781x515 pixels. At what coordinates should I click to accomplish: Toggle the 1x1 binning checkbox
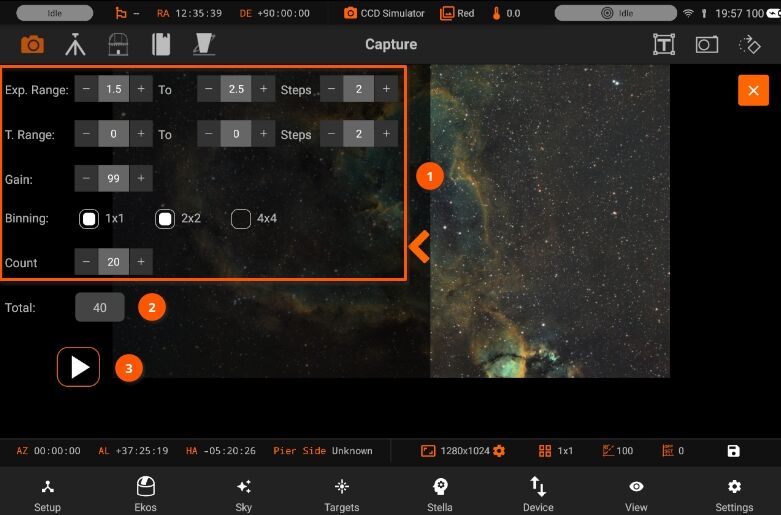89,219
